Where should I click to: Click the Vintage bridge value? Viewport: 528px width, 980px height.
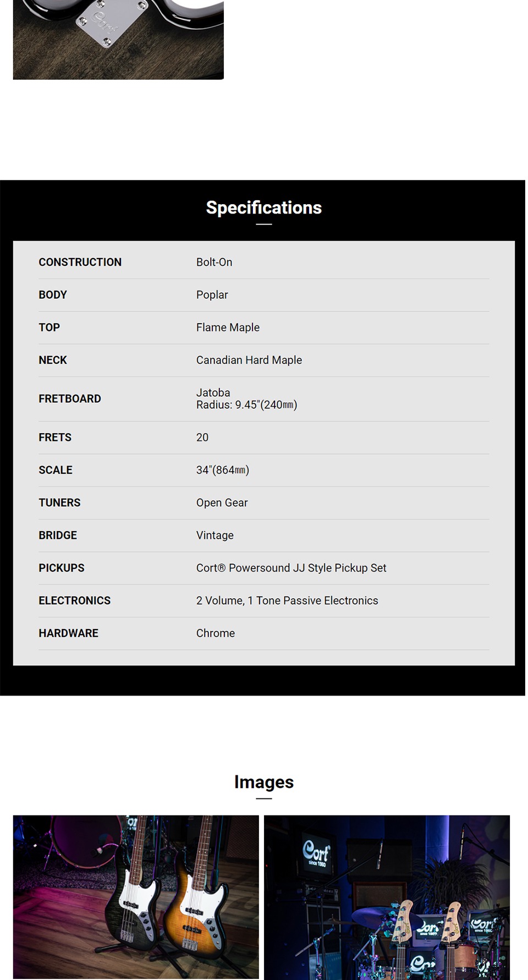click(x=215, y=535)
